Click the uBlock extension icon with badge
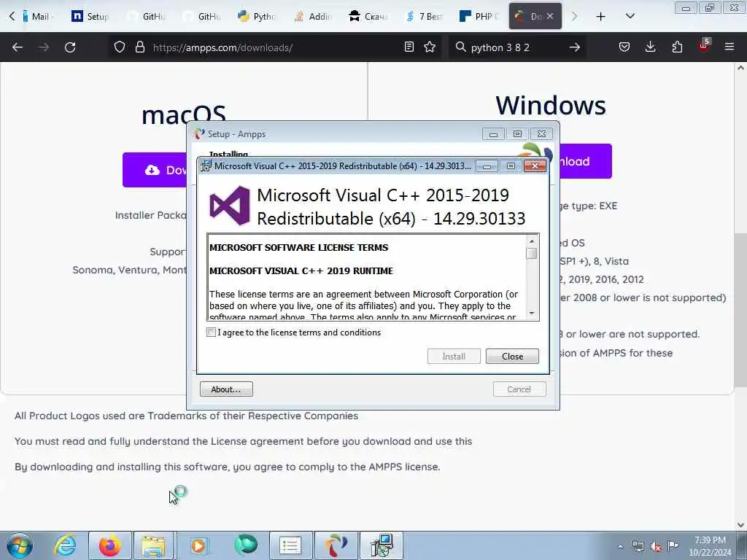This screenshot has height=560, width=747. click(x=704, y=46)
